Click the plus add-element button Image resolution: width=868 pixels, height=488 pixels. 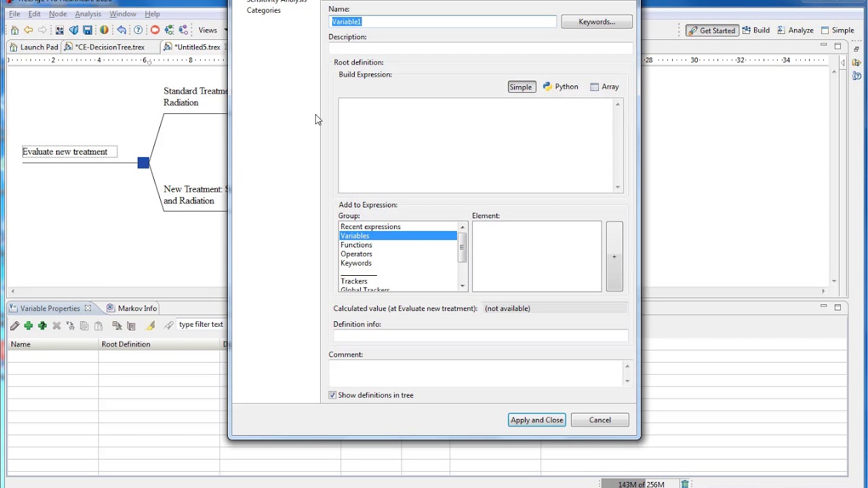point(614,257)
